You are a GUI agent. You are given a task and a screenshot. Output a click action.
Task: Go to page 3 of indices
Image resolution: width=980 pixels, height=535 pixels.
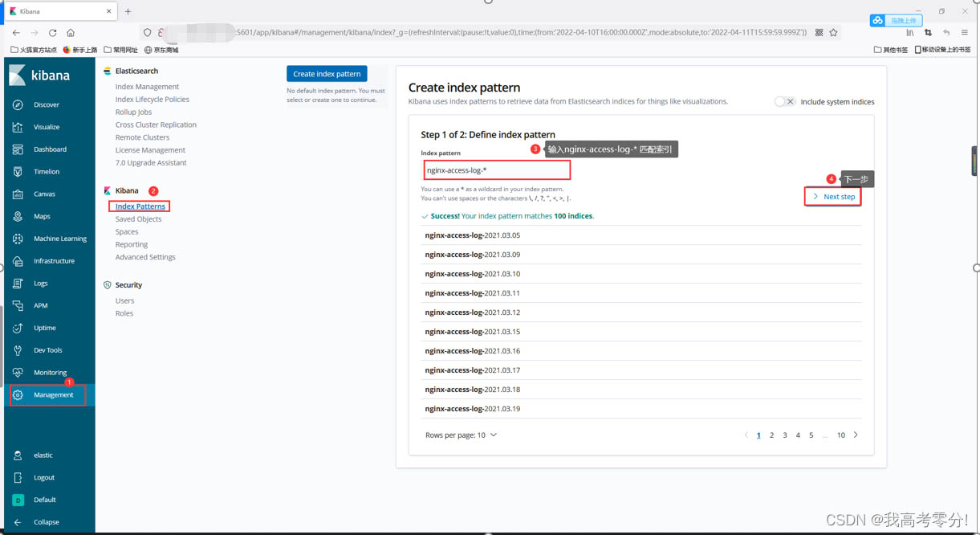coord(785,435)
